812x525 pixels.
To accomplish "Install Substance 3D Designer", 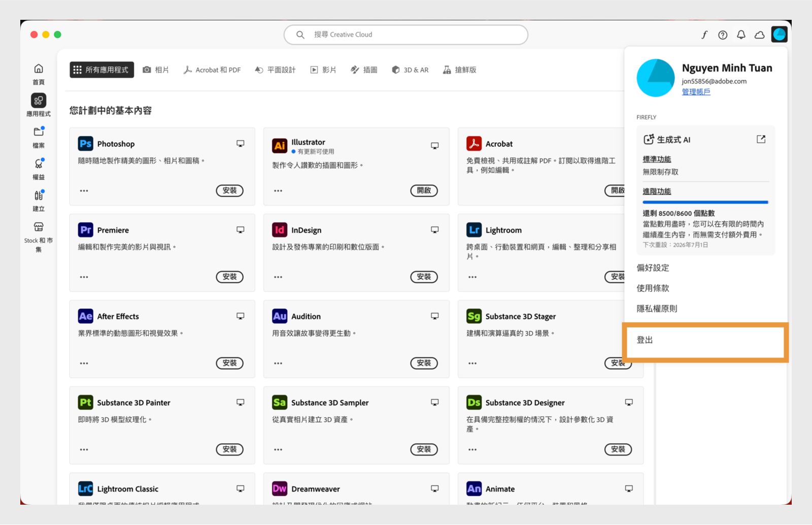I will click(x=618, y=449).
